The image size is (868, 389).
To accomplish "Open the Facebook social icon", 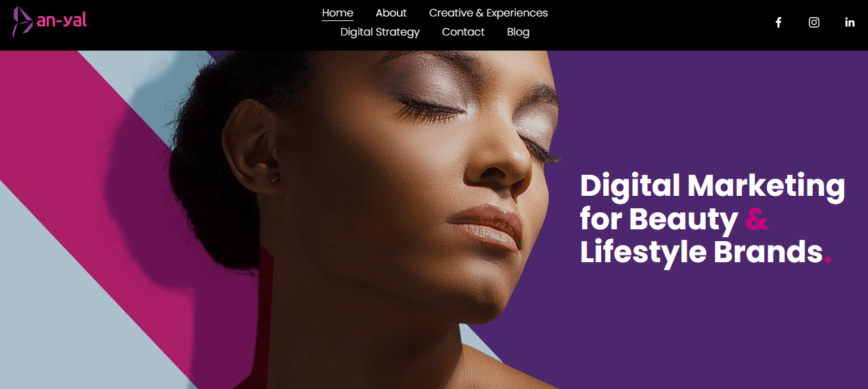I will (x=779, y=22).
